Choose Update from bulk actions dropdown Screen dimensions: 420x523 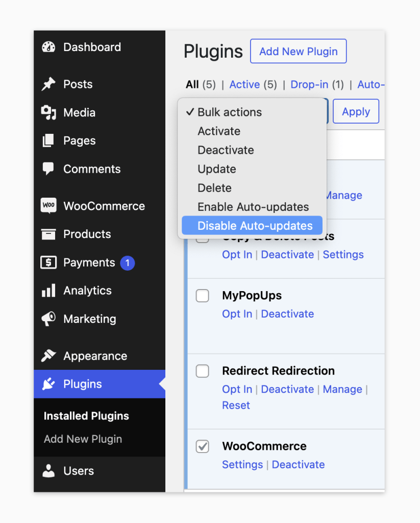coord(252,169)
